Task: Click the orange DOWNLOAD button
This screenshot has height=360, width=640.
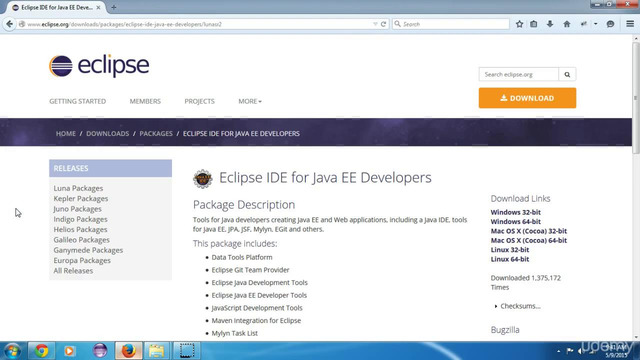Action: [x=527, y=98]
